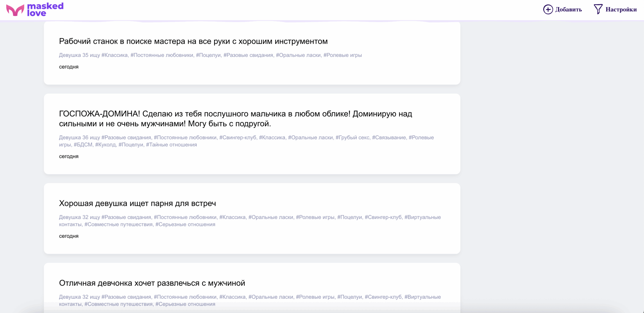Click 'сегодня' date under the first listing
Screen dimensions: 644x313
pos(69,67)
